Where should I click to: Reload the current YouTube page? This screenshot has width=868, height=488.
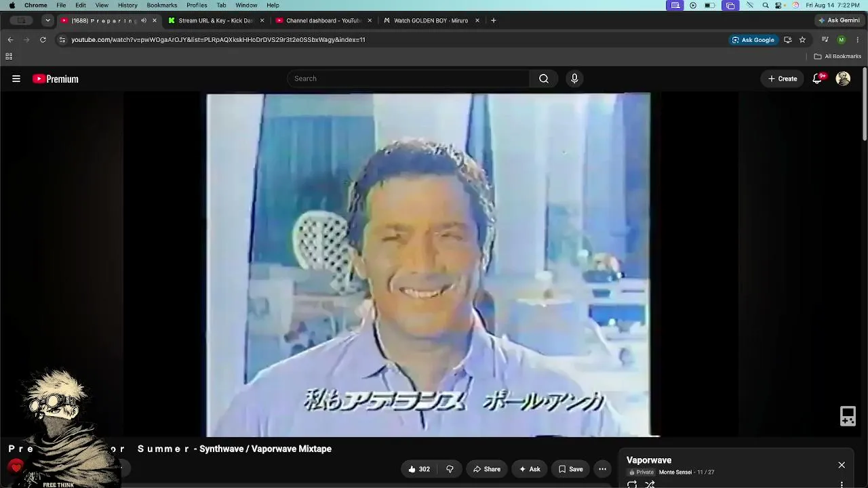[43, 40]
